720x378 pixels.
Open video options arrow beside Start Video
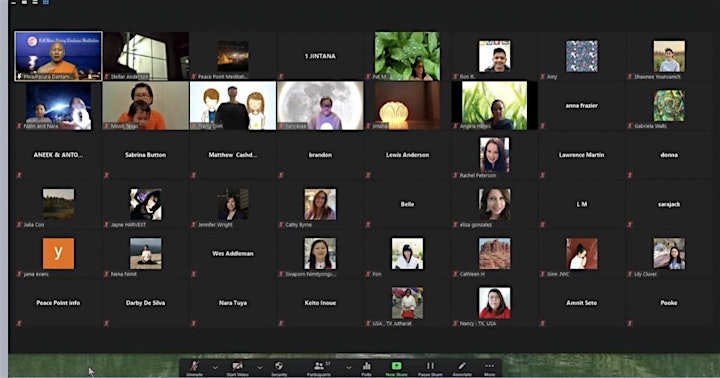coord(259,367)
